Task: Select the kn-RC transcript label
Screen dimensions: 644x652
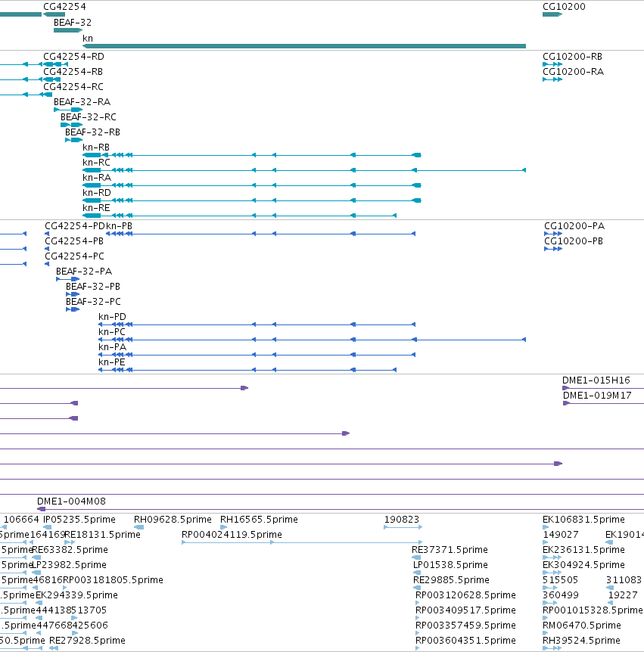Action: [x=96, y=162]
